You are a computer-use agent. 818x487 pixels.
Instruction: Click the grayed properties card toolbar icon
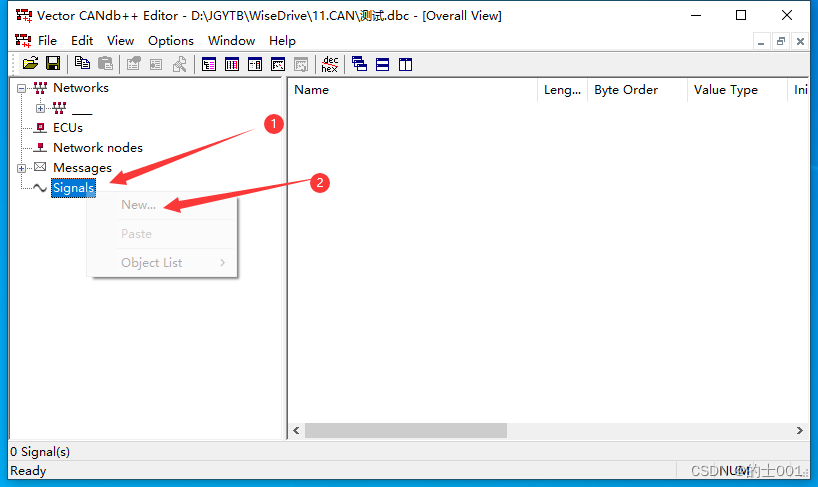pyautogui.click(x=156, y=64)
